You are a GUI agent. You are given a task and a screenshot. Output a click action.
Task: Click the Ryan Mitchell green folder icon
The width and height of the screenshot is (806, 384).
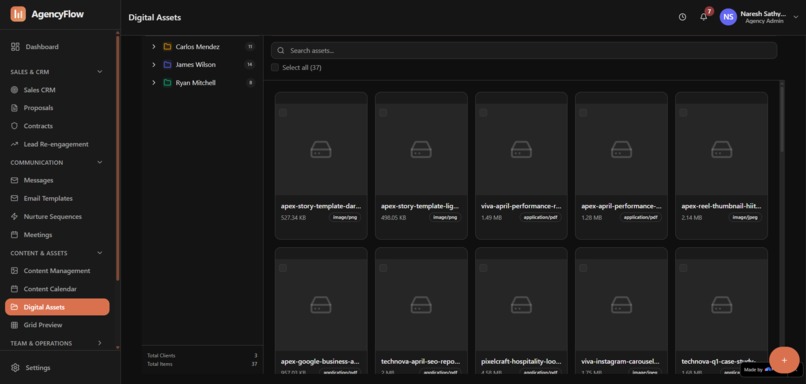click(167, 83)
